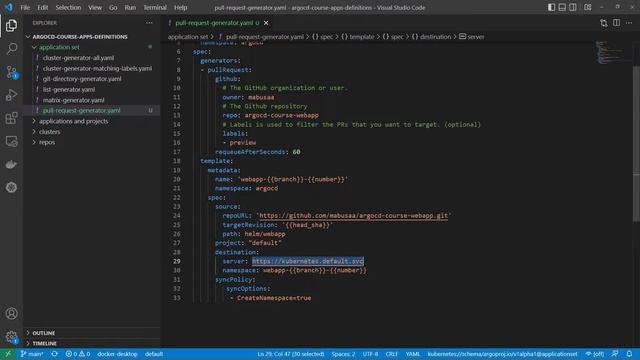Close the pull-request-generator.yaml tab
The width and height of the screenshot is (640, 360).
[x=266, y=23]
